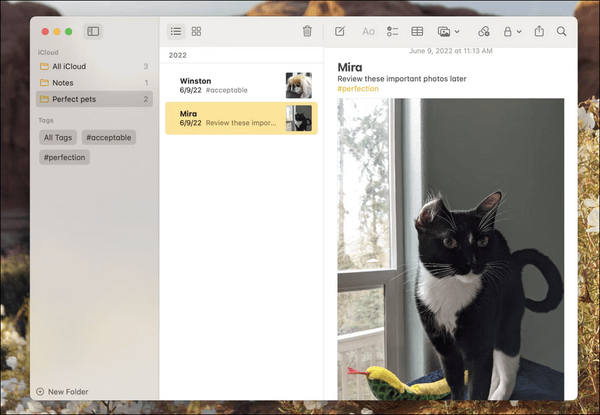Toggle the sidebar visibility button
Screen dimensions: 600x415
pos(93,31)
